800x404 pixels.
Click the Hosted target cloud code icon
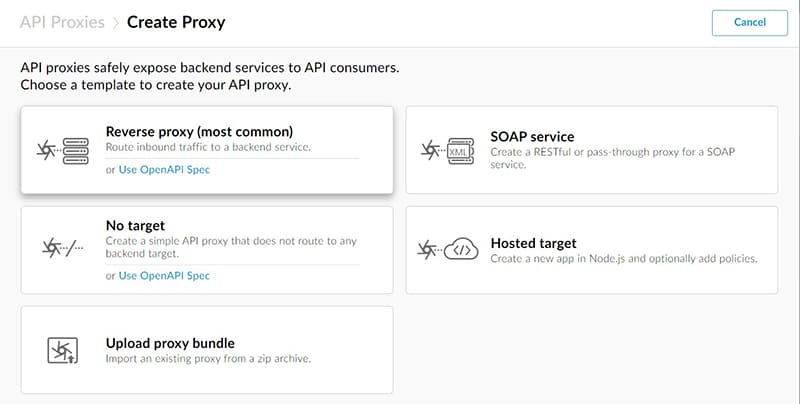click(461, 249)
